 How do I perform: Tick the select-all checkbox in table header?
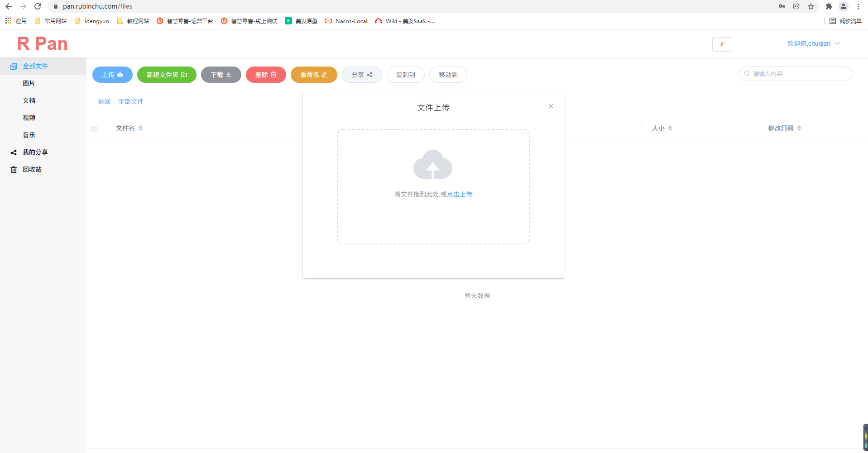click(x=94, y=129)
